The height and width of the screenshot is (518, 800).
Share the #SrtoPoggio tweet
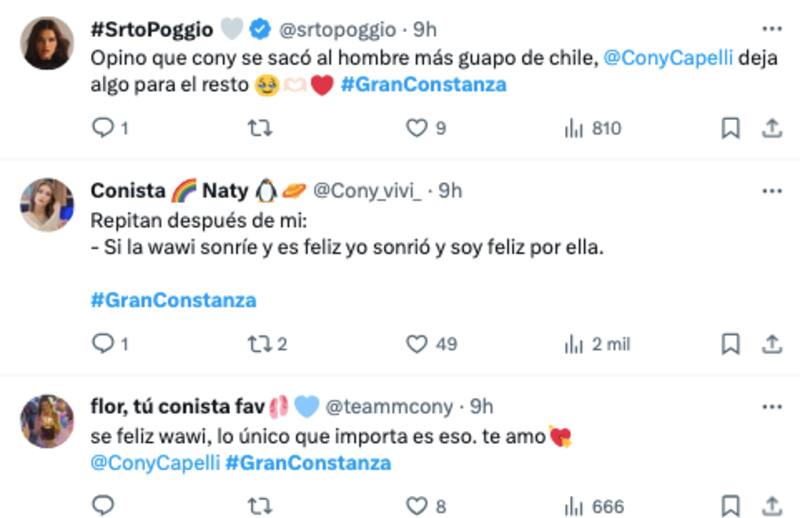coord(772,128)
